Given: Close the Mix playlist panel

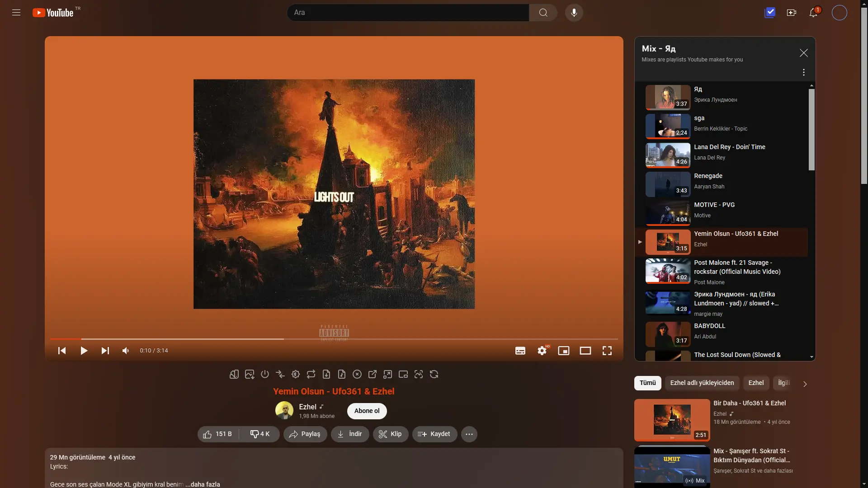Looking at the screenshot, I should [x=804, y=53].
